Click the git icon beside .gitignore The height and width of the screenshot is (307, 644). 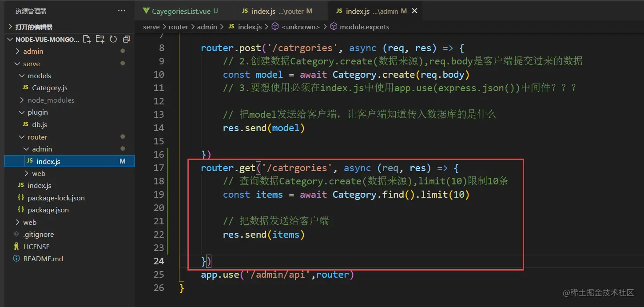coord(16,234)
